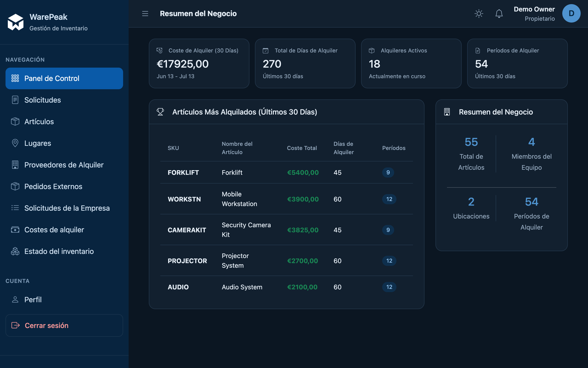The width and height of the screenshot is (588, 368).
Task: Click the Solicitudes de la Empresa list icon
Action: pos(15,208)
